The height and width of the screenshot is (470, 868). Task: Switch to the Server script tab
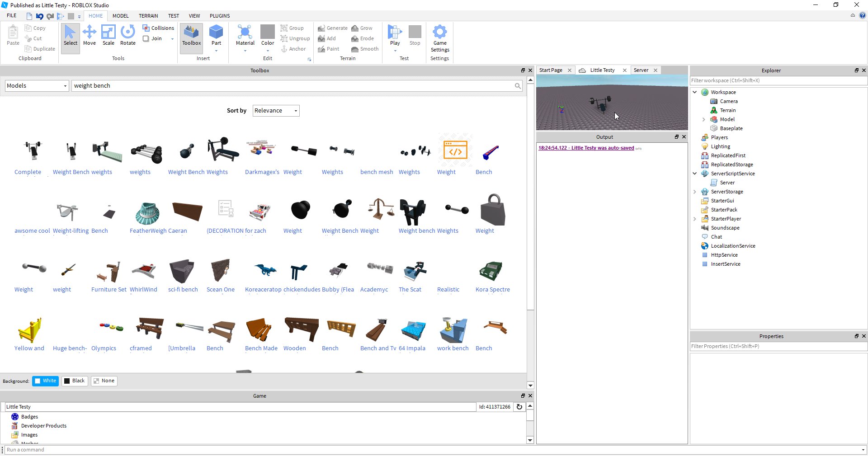[x=641, y=70]
